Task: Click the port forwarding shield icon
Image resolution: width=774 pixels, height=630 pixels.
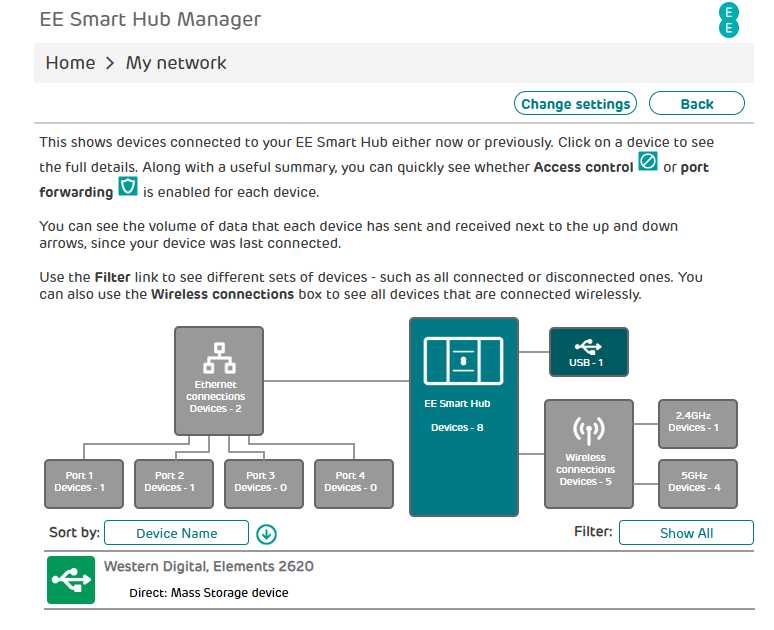Action: 128,186
